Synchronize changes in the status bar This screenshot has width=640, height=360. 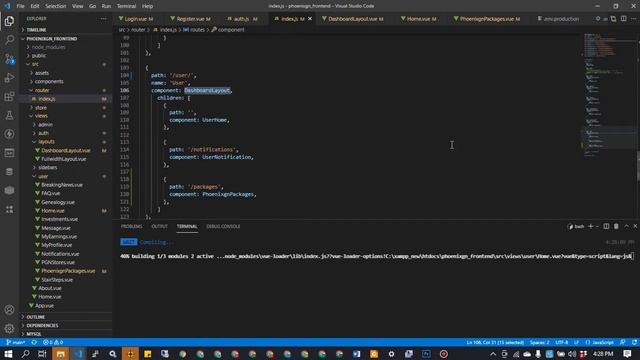[x=34, y=342]
